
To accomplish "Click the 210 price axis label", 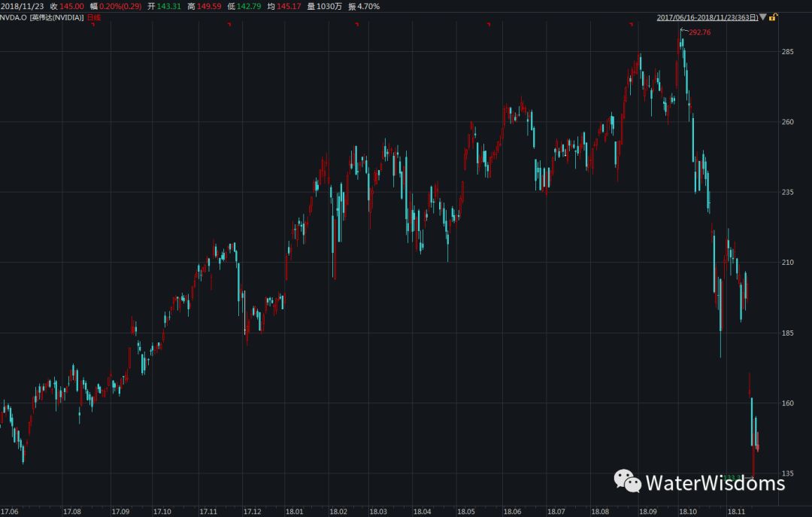I will coord(788,263).
